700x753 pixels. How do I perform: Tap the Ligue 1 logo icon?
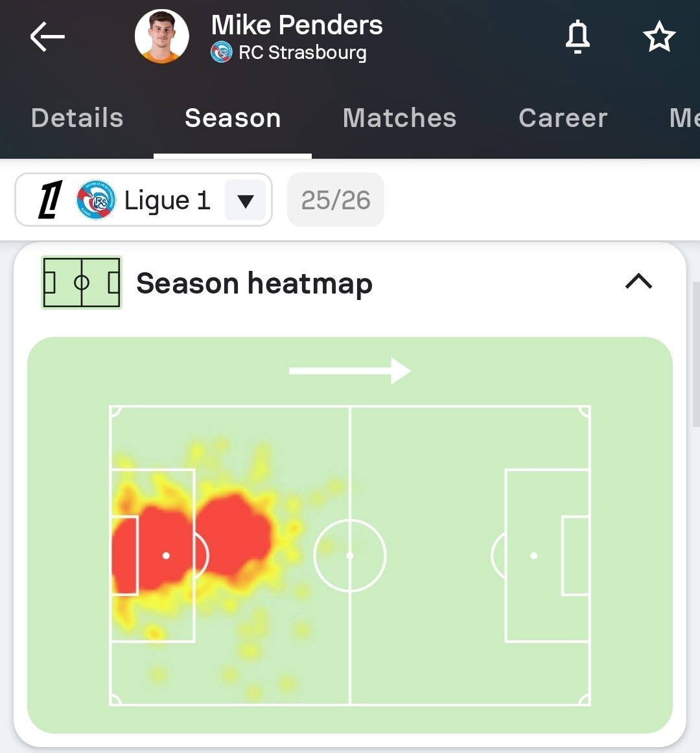click(50, 200)
